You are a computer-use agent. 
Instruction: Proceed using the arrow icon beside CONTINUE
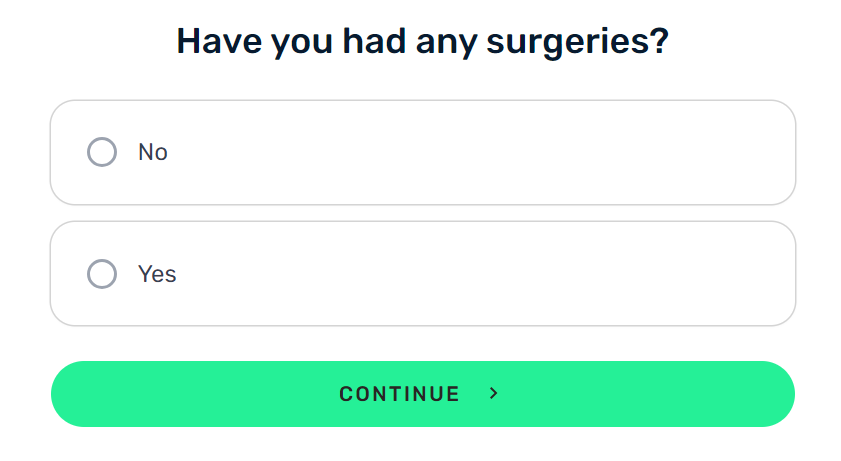pos(493,394)
